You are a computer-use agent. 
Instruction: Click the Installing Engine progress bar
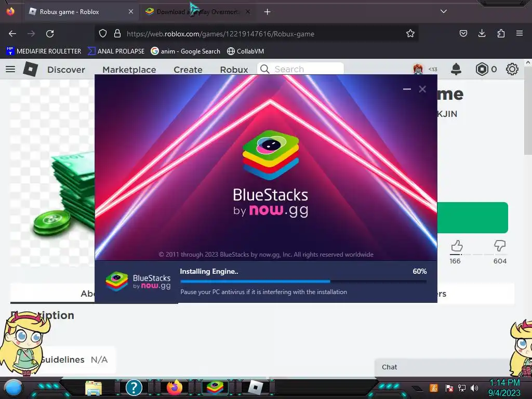point(303,281)
